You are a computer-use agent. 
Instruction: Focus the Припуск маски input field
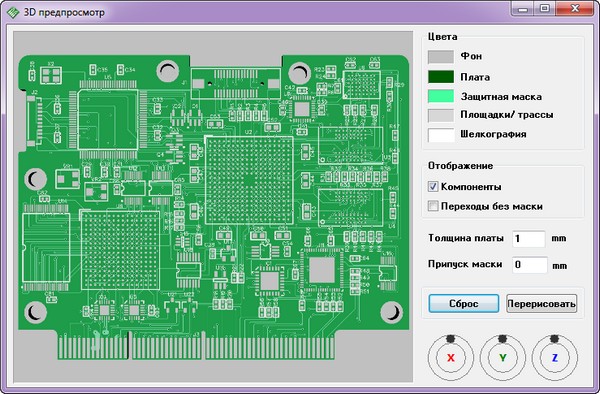tap(530, 265)
